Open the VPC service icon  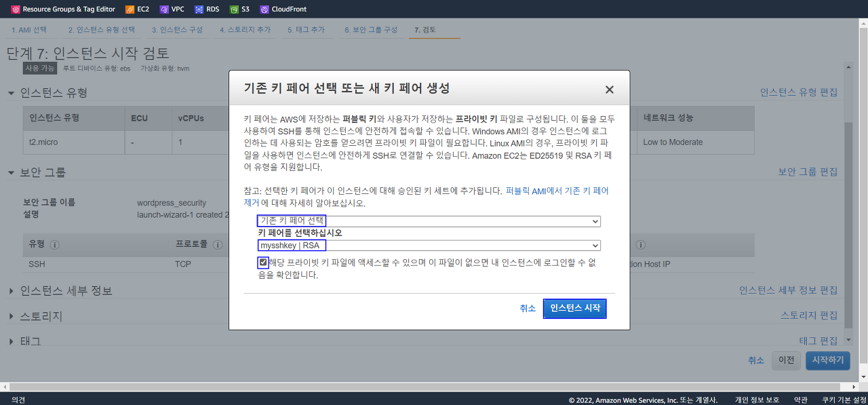164,9
